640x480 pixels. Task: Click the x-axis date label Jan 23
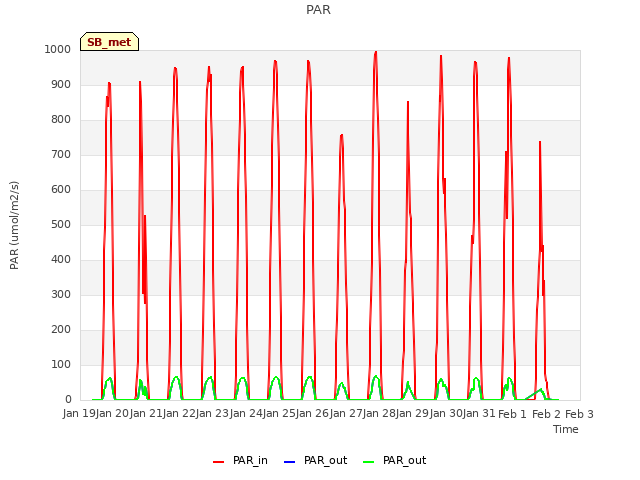[x=212, y=414]
